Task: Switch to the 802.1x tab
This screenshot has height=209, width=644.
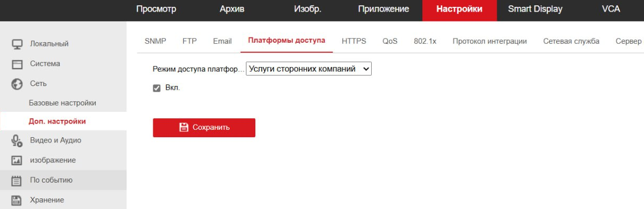Action: point(425,42)
